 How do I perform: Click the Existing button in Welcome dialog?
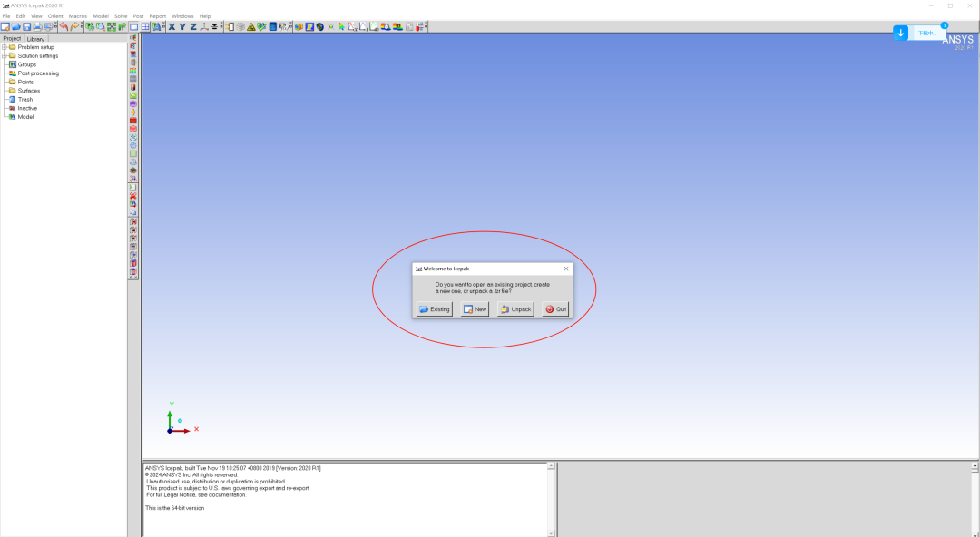[x=435, y=309]
